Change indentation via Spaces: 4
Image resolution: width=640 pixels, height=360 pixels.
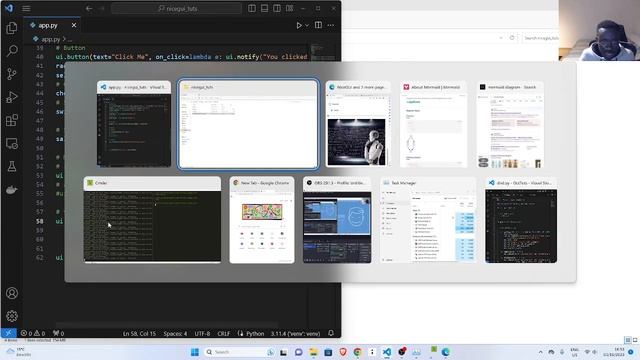point(175,333)
